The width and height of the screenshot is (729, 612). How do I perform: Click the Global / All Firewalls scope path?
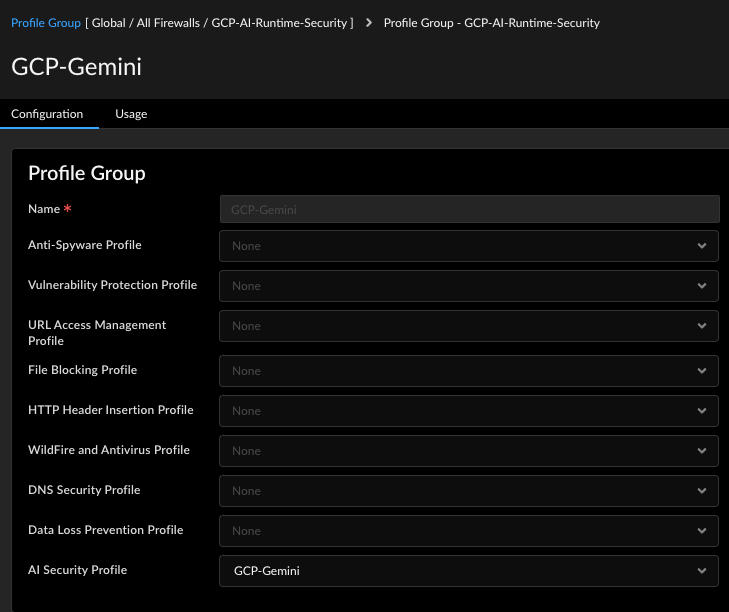(221, 22)
